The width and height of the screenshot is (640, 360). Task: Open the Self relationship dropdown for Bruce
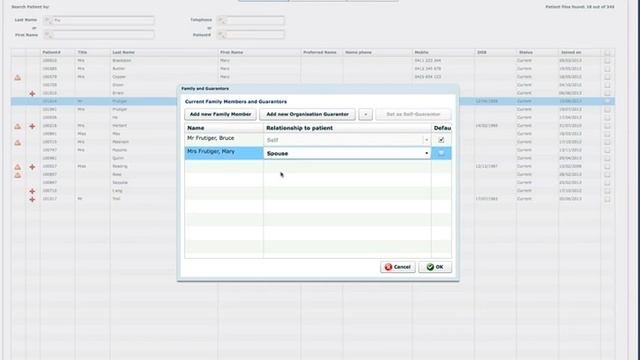[x=427, y=140]
